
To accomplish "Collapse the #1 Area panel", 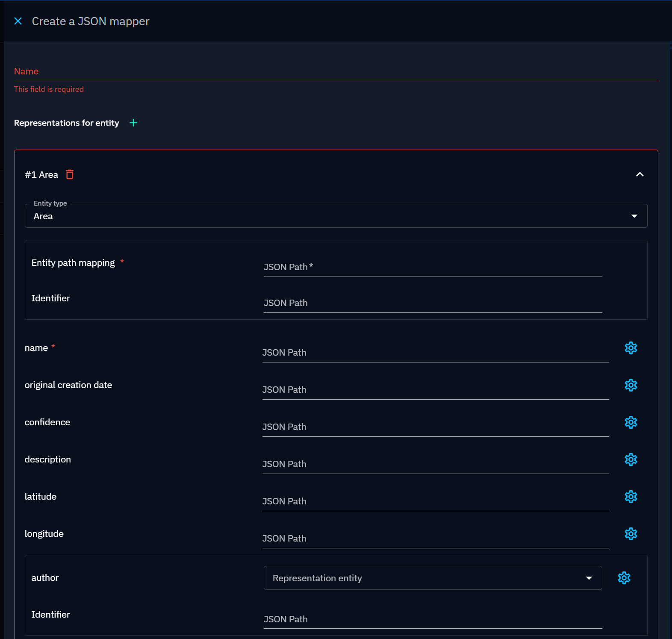I will [x=640, y=174].
